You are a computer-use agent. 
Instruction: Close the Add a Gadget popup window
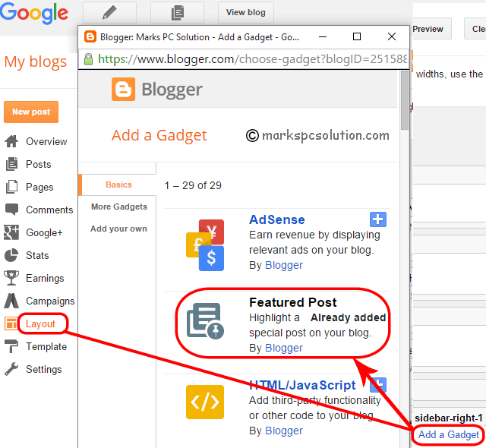click(x=392, y=36)
